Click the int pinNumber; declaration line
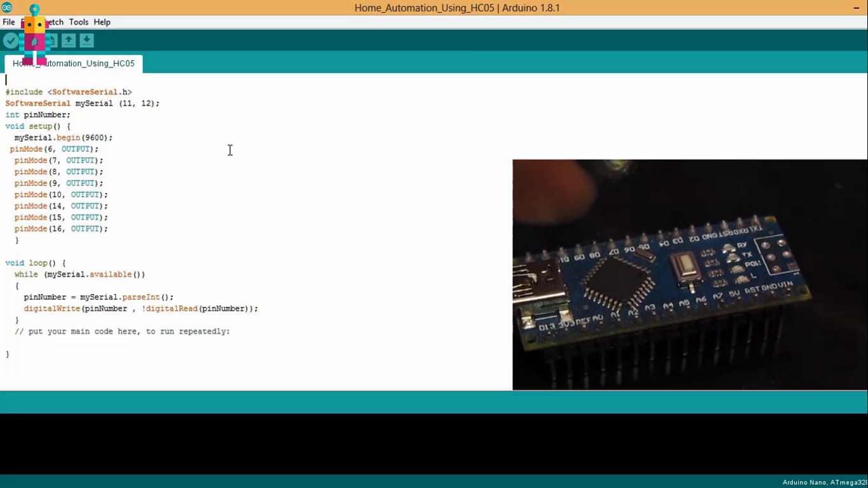Image resolution: width=868 pixels, height=488 pixels. pos(38,115)
